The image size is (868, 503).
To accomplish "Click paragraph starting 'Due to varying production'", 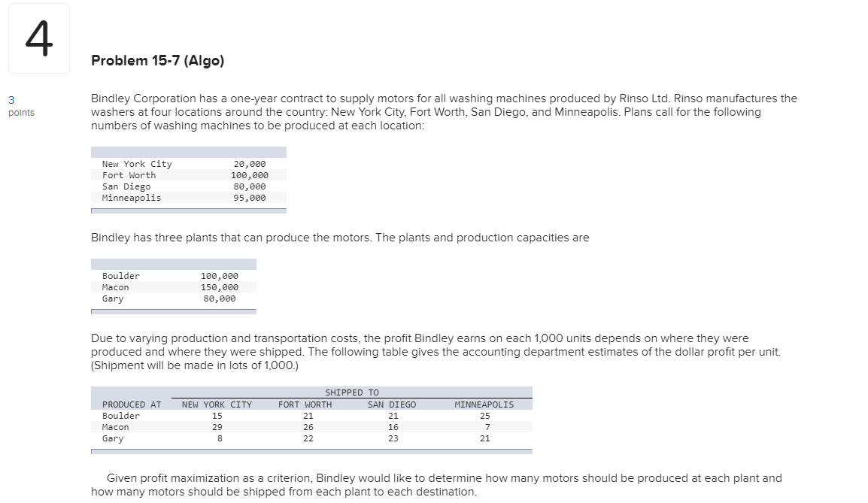I will point(436,352).
